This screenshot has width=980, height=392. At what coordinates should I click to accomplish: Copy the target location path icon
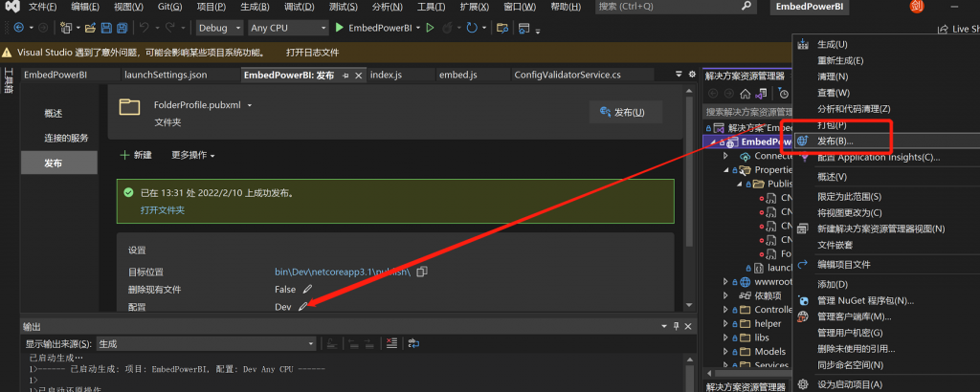coord(422,272)
